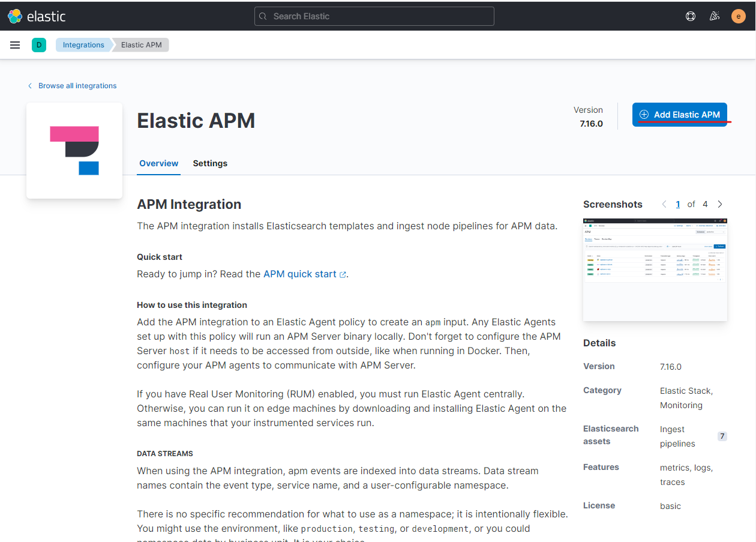The height and width of the screenshot is (542, 756).
Task: Click the Category label in Details
Action: click(x=602, y=390)
